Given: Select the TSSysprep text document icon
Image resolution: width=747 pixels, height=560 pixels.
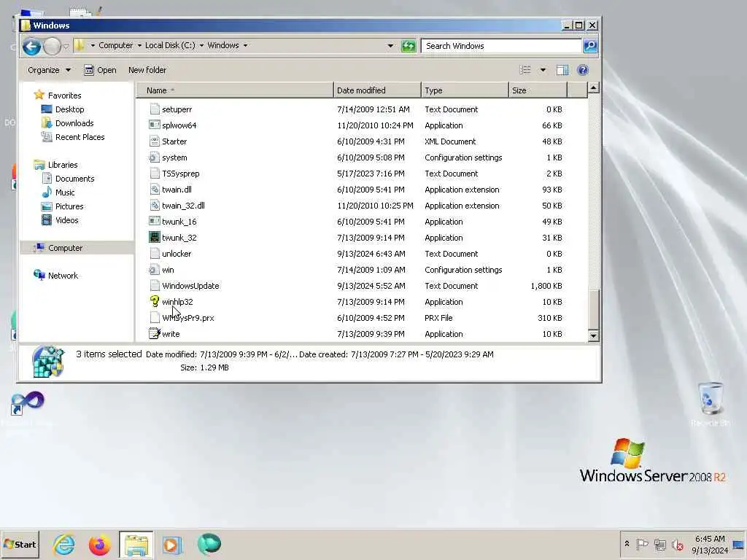Looking at the screenshot, I should click(x=155, y=174).
